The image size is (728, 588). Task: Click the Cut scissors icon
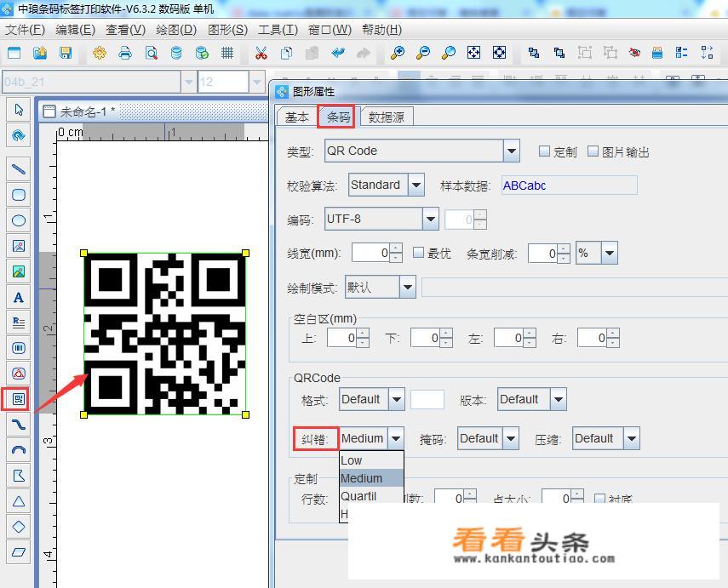261,53
